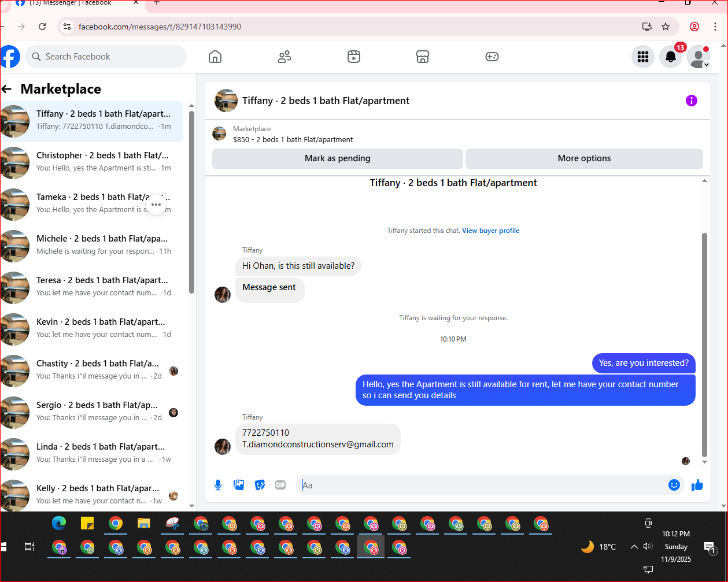Click the browser forward arrow

(21, 27)
